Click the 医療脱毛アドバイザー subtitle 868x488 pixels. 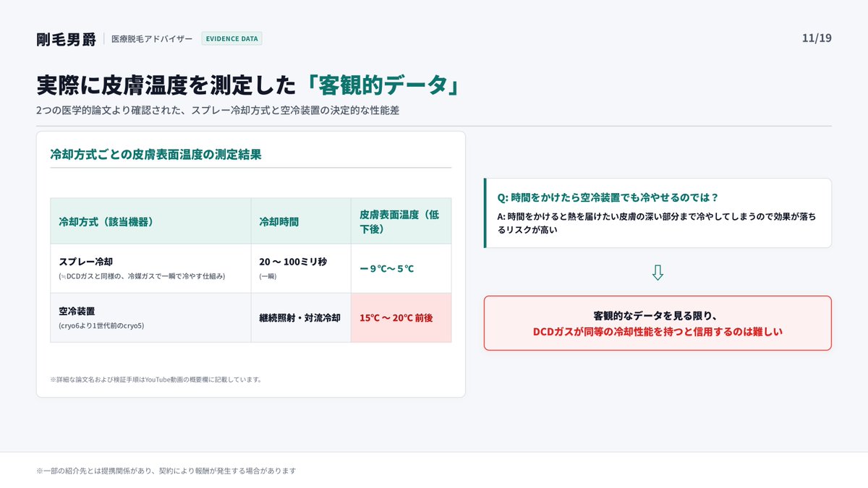152,39
